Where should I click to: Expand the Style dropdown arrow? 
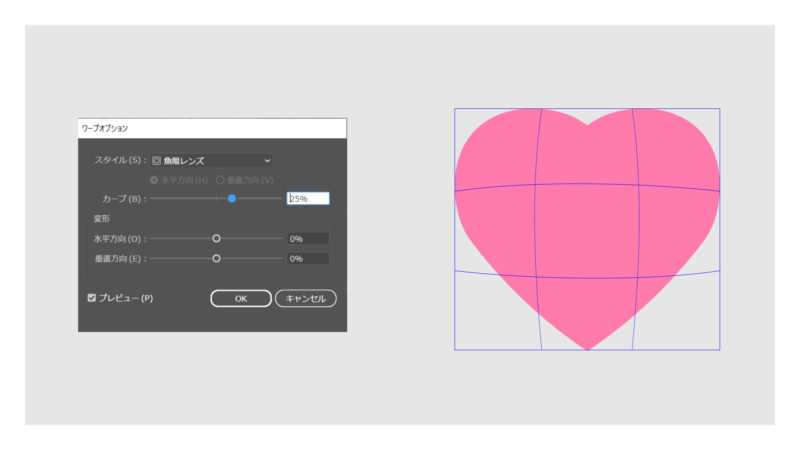pyautogui.click(x=267, y=160)
